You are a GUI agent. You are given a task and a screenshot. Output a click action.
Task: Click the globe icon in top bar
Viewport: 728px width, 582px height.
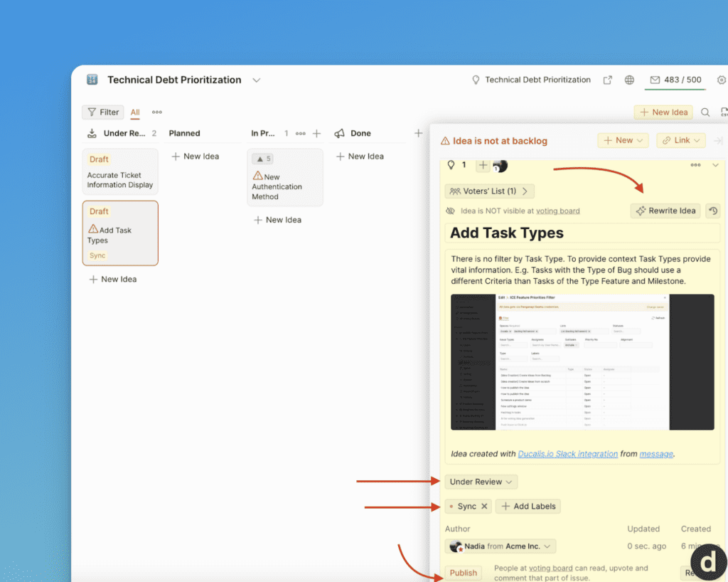point(629,80)
